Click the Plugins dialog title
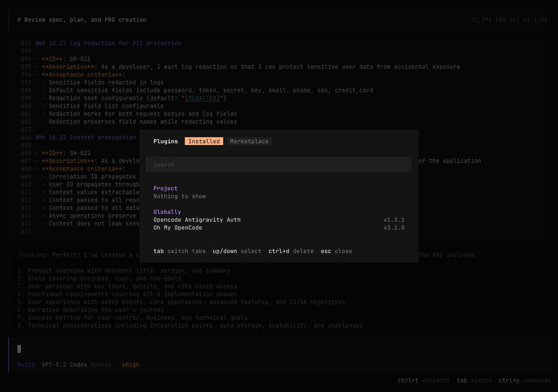This screenshot has width=558, height=392. [x=166, y=141]
